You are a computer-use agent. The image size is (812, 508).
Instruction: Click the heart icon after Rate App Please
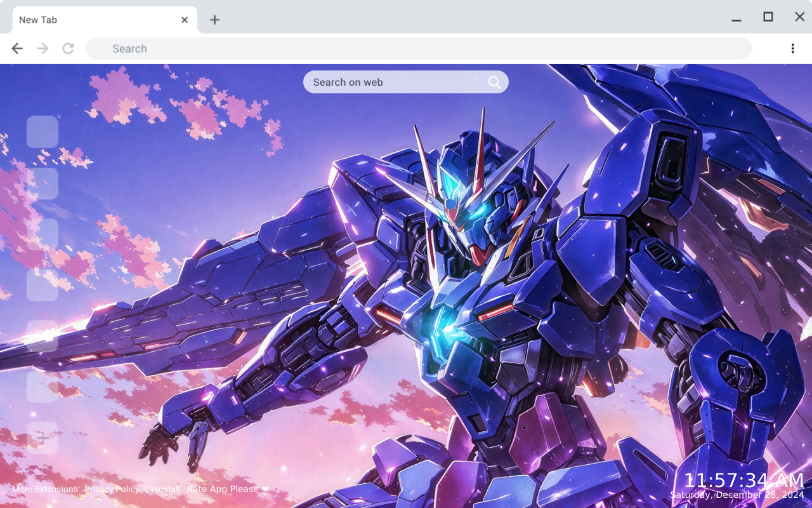(x=265, y=490)
